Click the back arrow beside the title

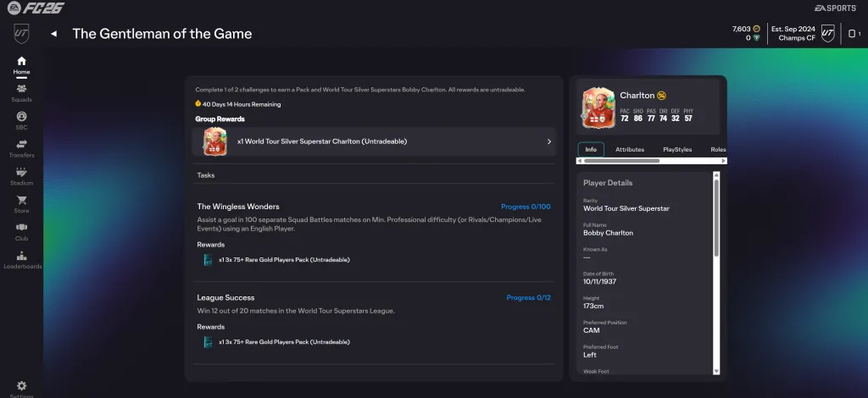tap(54, 35)
